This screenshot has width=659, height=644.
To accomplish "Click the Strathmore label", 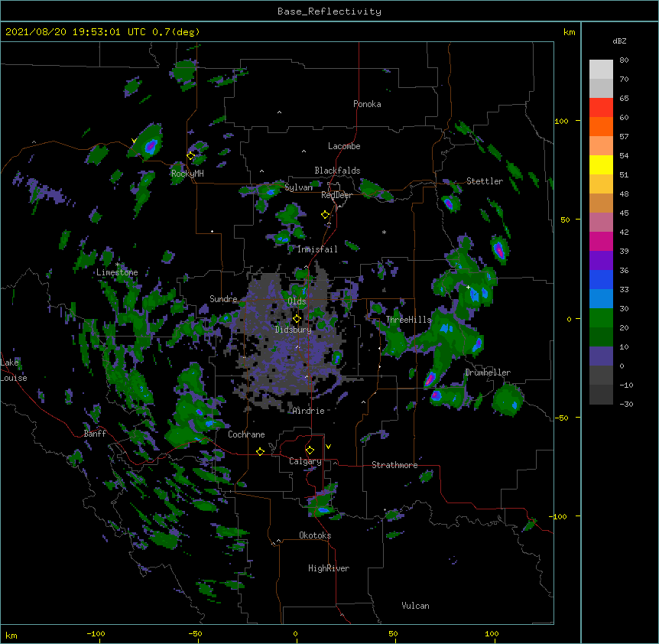I will 394,465.
